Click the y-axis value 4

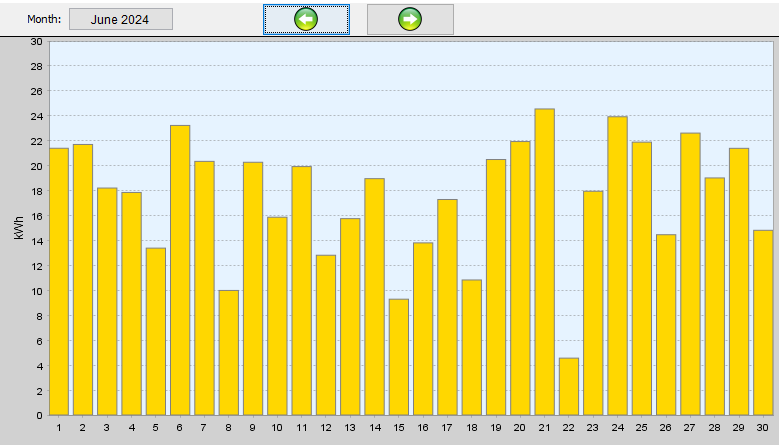(39, 367)
